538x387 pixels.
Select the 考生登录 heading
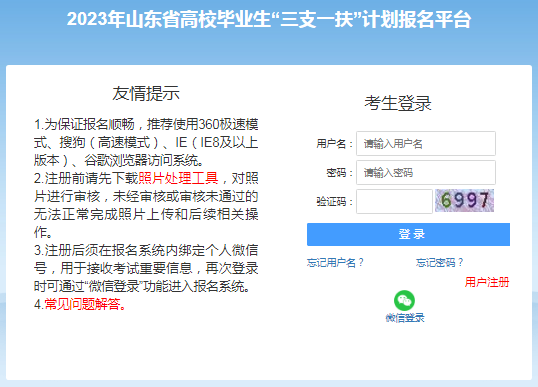(x=398, y=103)
